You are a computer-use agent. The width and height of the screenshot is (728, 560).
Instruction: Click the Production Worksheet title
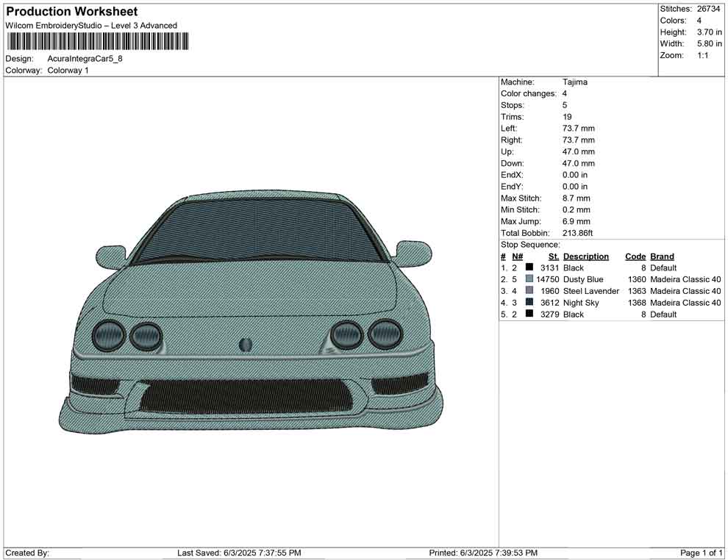[x=71, y=12]
